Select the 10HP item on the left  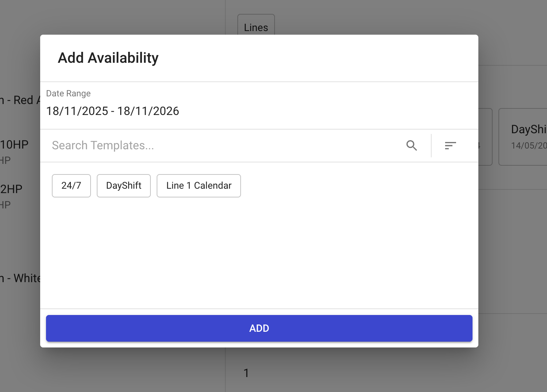(x=15, y=145)
